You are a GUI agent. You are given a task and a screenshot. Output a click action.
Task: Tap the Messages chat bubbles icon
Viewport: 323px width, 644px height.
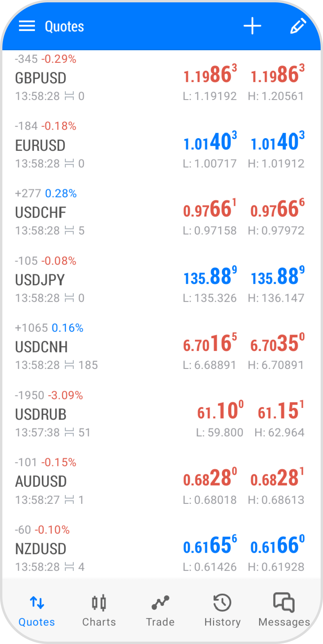point(284,602)
